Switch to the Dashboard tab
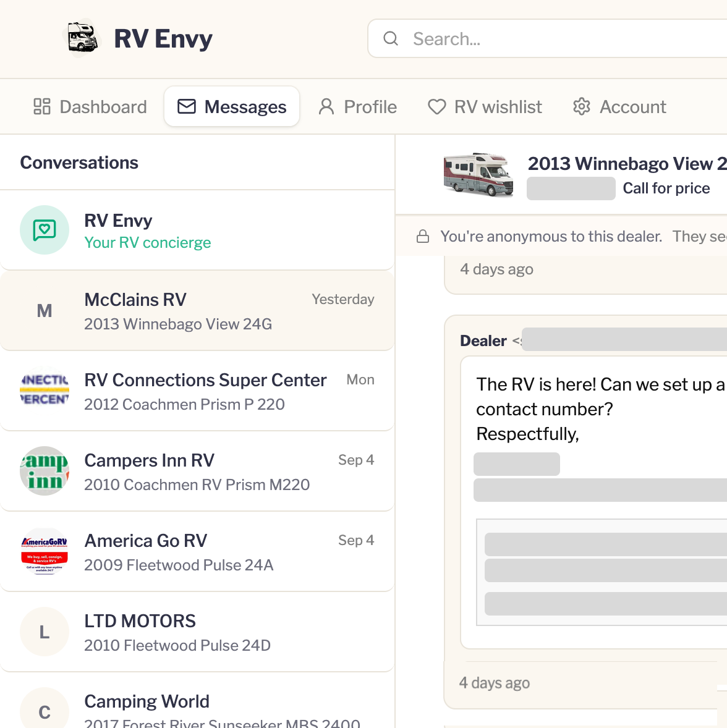 [x=90, y=107]
